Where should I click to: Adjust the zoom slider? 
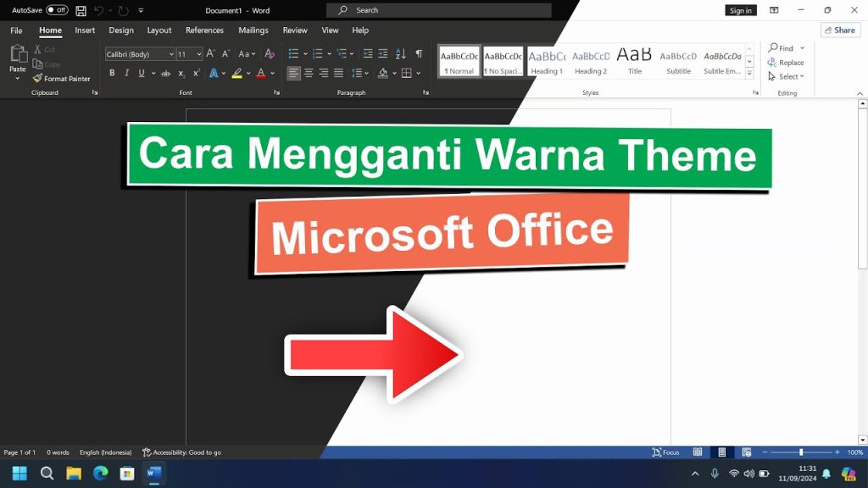[801, 452]
